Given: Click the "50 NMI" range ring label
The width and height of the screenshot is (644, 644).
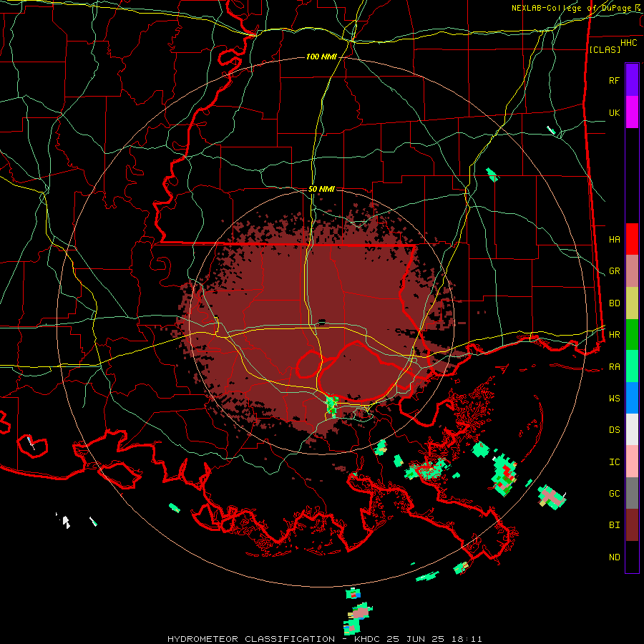Looking at the screenshot, I should pos(321,189).
